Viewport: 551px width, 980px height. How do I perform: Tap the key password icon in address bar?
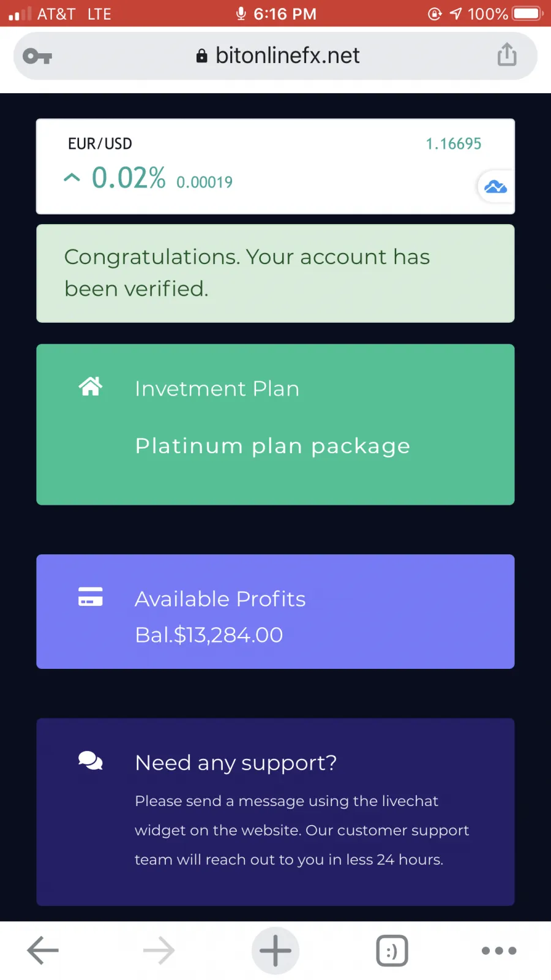click(37, 56)
